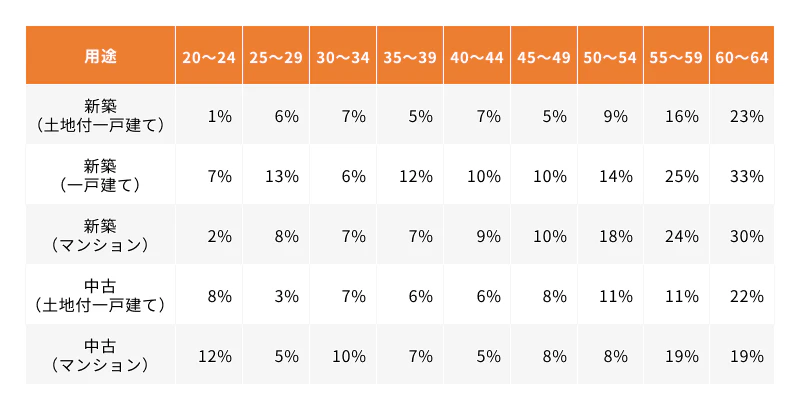Click the 新築（土地付一戸建て）row label
The width and height of the screenshot is (800, 410).
101,115
